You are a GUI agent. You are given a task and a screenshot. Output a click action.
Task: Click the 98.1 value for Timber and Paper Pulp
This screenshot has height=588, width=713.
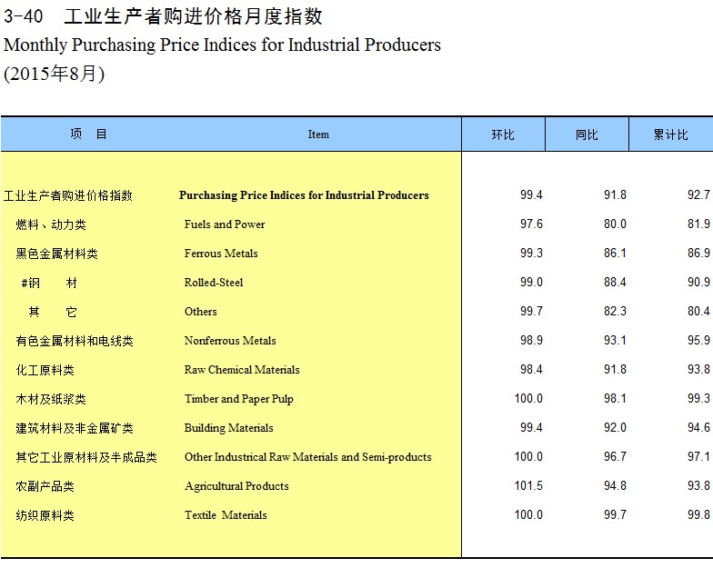[x=615, y=398]
